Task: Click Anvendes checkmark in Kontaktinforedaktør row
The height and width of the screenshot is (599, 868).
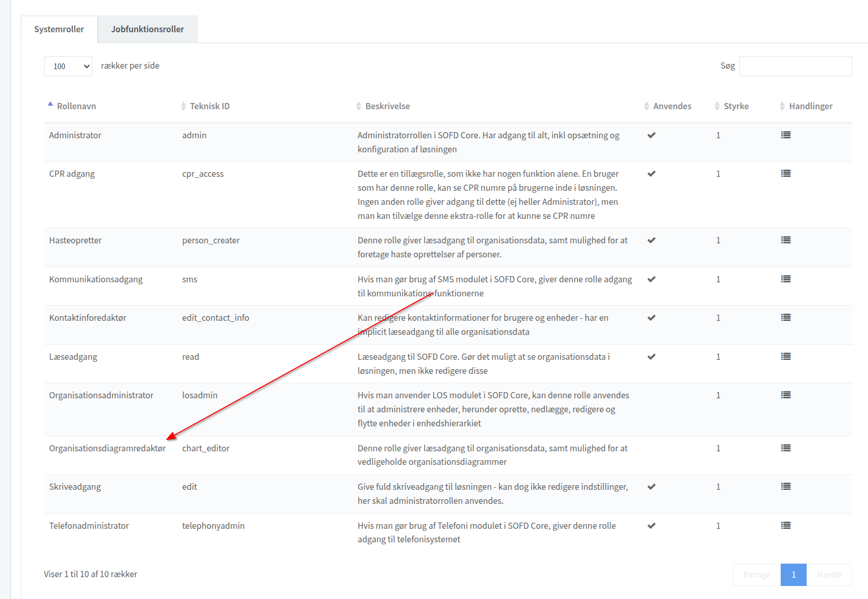Action: (651, 318)
